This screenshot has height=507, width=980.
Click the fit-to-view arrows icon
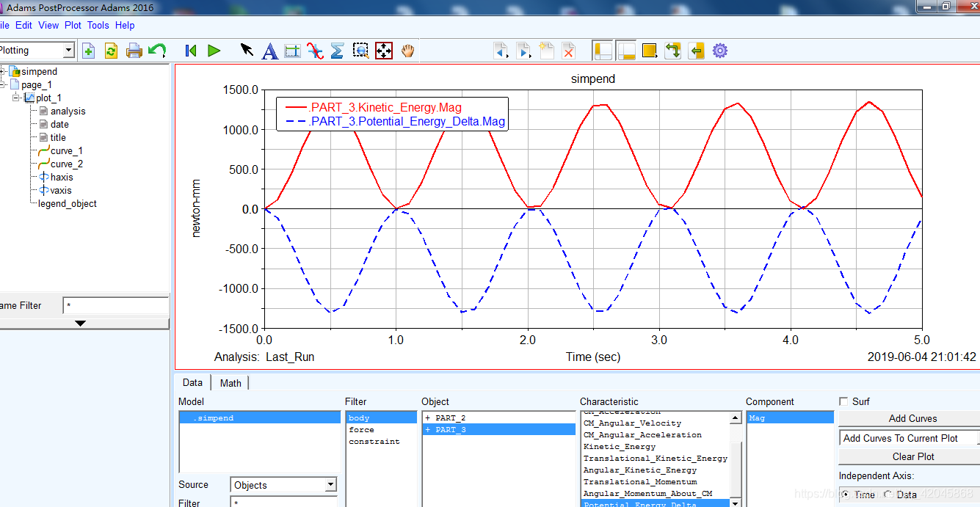point(383,51)
